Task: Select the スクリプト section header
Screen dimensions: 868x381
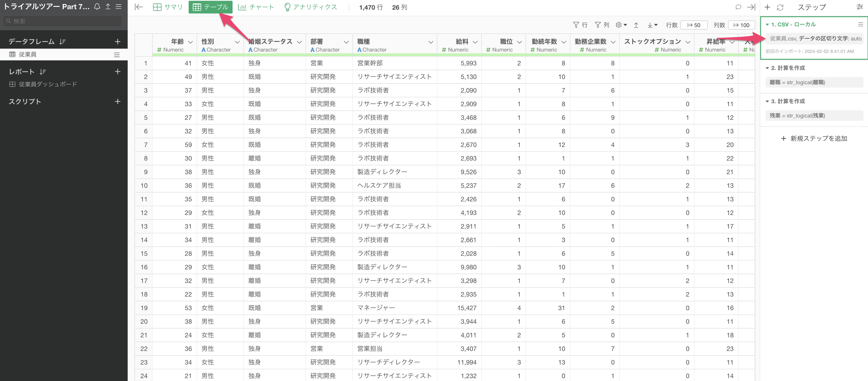Action: coord(25,101)
